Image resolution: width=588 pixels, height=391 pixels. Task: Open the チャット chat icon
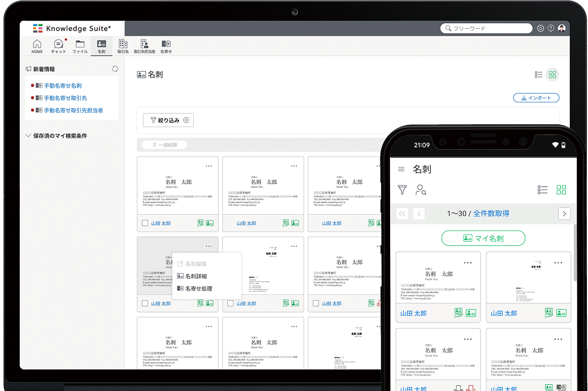tap(58, 46)
